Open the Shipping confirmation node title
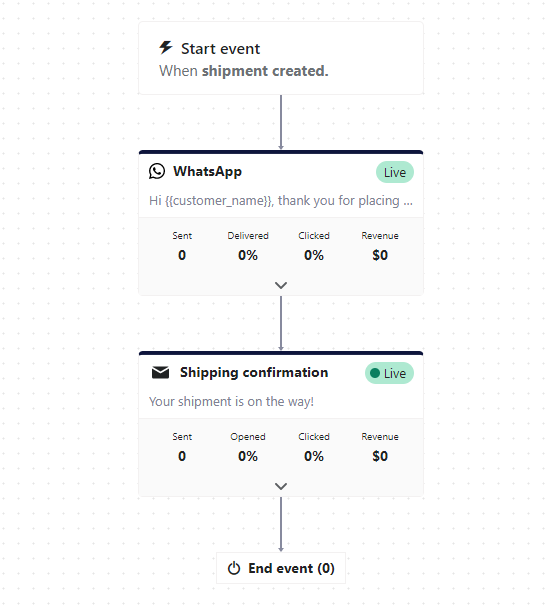The image size is (548, 606). tap(254, 373)
